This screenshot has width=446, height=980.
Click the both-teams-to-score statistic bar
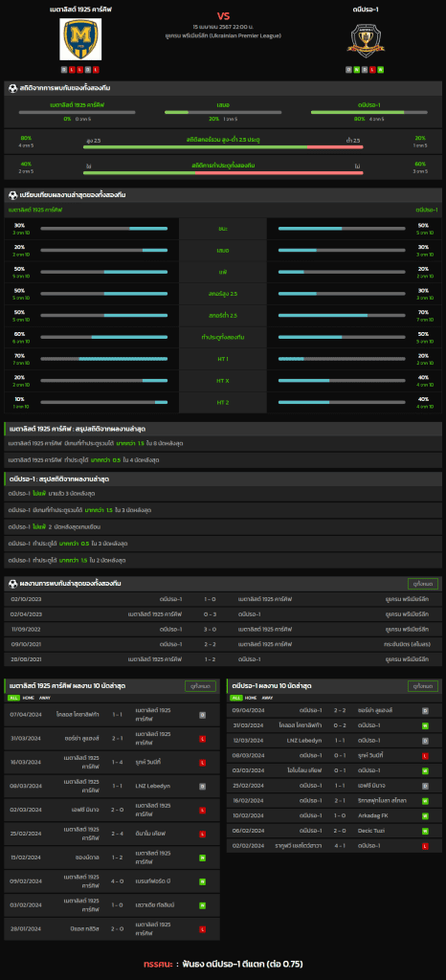pos(223,172)
